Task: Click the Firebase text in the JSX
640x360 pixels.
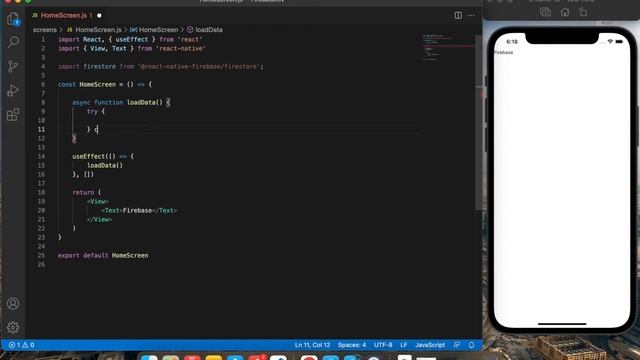Action: coord(137,211)
